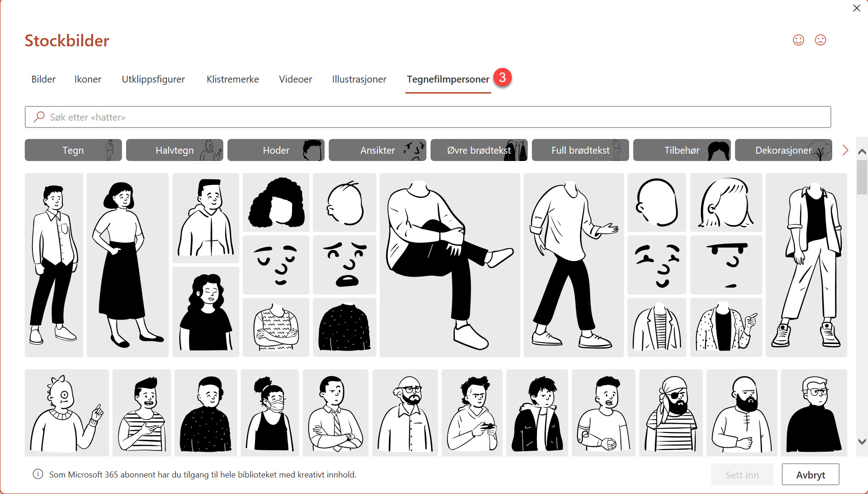Click the search magnifying glass icon
This screenshot has height=494, width=868.
pyautogui.click(x=39, y=117)
